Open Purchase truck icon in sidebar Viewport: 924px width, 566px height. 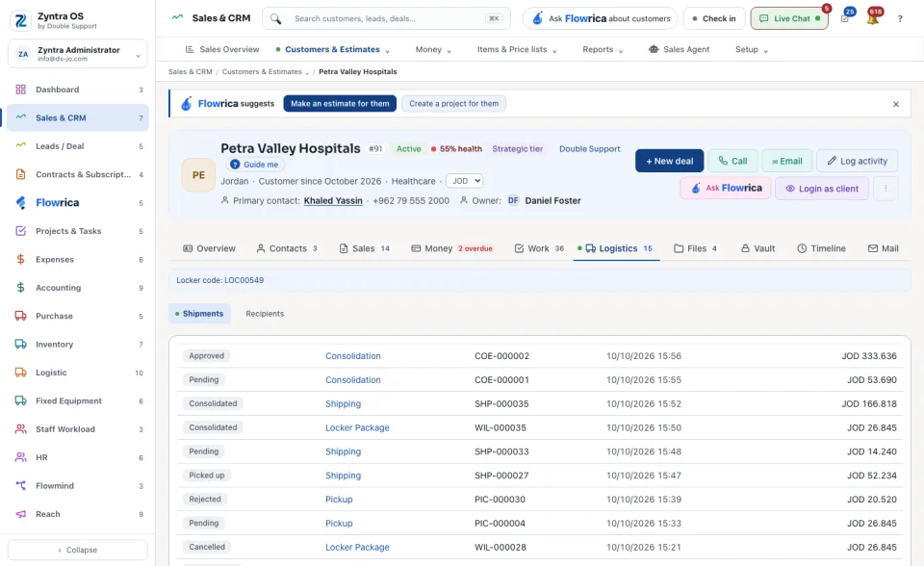click(20, 316)
